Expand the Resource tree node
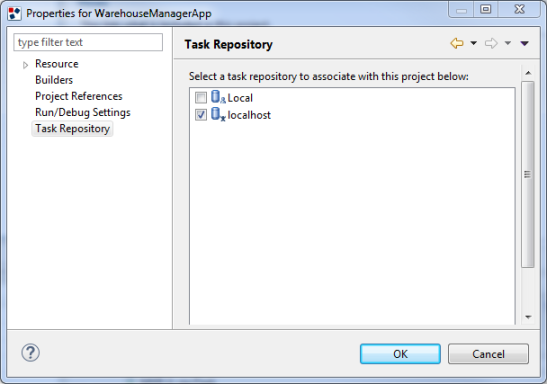This screenshot has height=384, width=547. (x=25, y=65)
